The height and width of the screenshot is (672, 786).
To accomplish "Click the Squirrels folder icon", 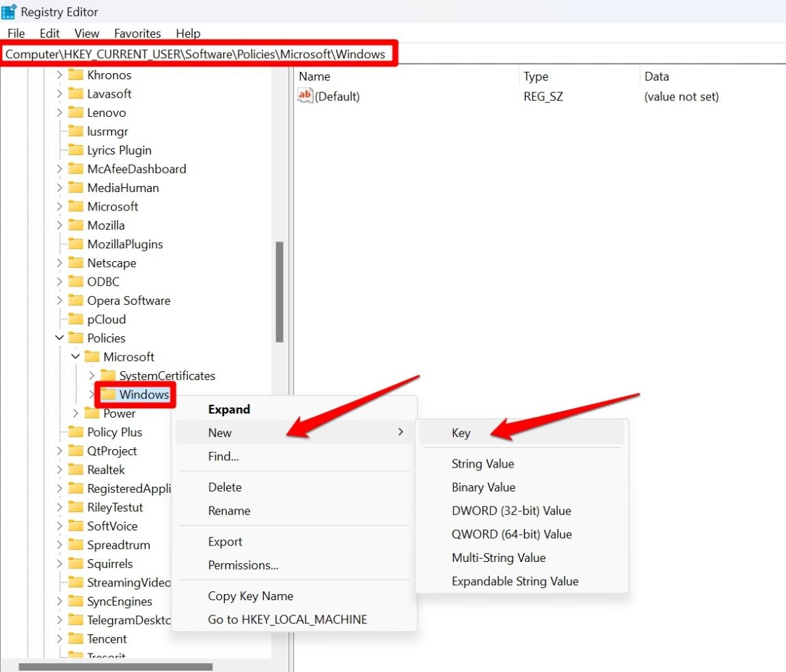I will [x=76, y=564].
